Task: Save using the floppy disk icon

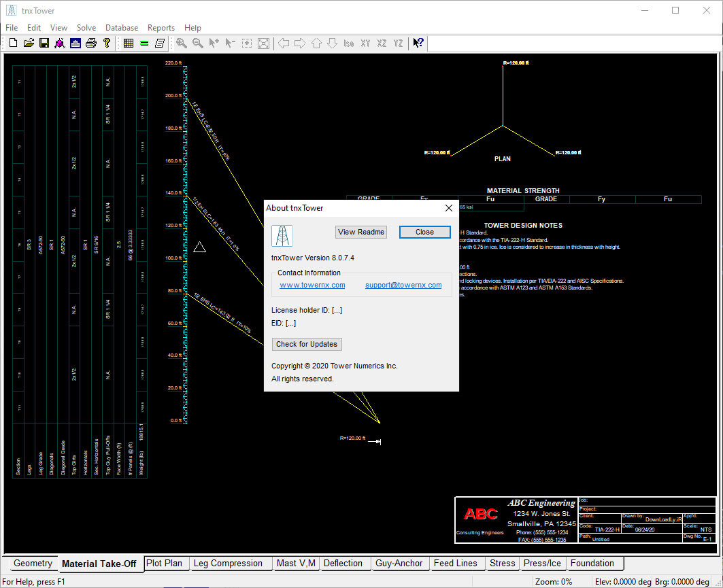Action: (44, 43)
